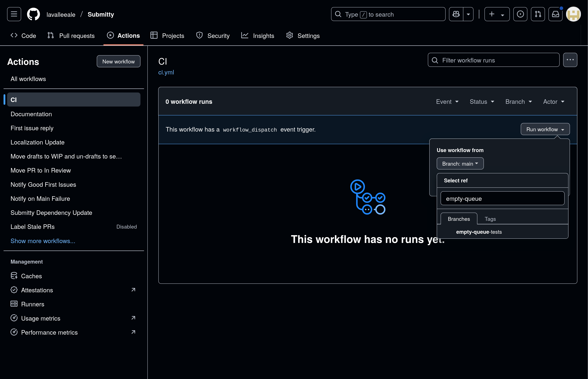Click the Run workflow dropdown button
Screen dimensions: 588x379
[x=545, y=129]
